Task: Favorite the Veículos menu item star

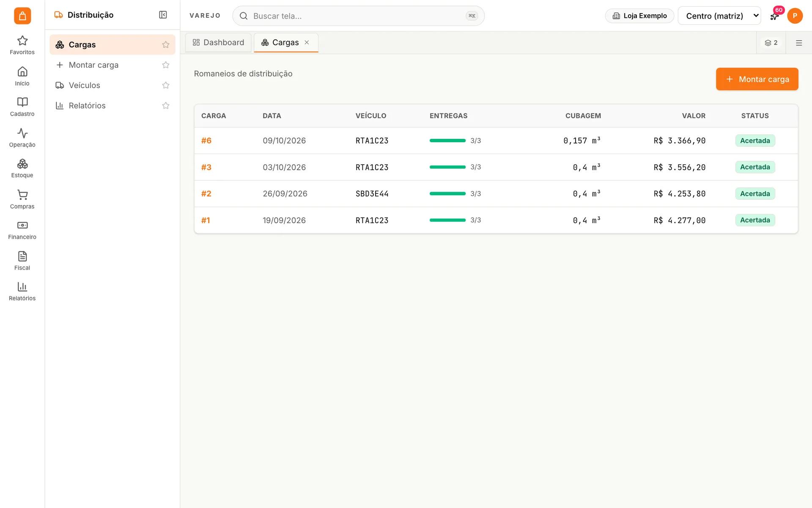Action: (166, 85)
